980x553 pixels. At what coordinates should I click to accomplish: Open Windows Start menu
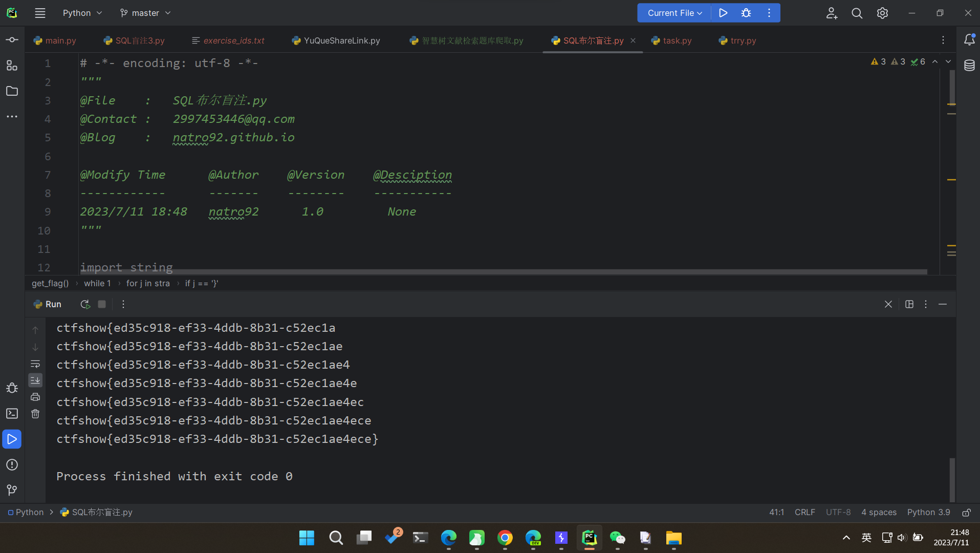(x=307, y=538)
